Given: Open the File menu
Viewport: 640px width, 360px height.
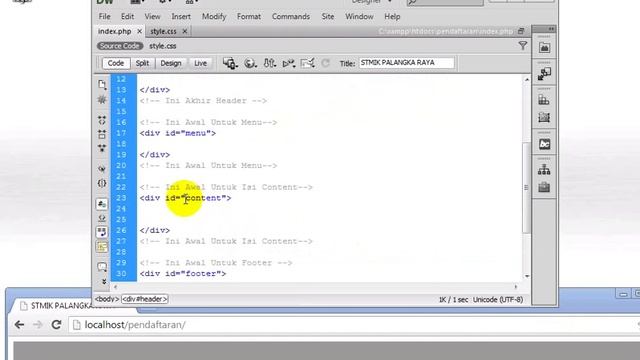Looking at the screenshot, I should pyautogui.click(x=104, y=17).
